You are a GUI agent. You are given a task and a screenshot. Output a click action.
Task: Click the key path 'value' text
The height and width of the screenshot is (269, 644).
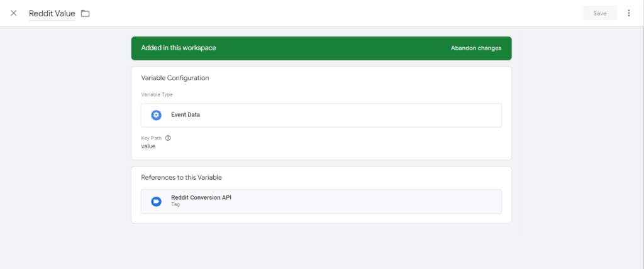148,146
